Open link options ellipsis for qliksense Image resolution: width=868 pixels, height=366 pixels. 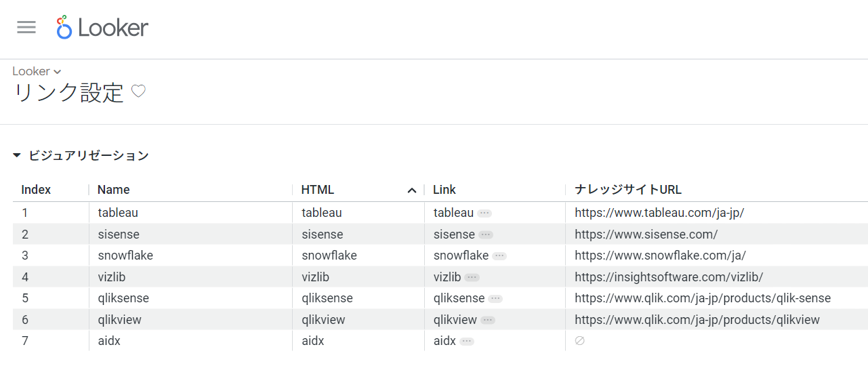pyautogui.click(x=495, y=299)
